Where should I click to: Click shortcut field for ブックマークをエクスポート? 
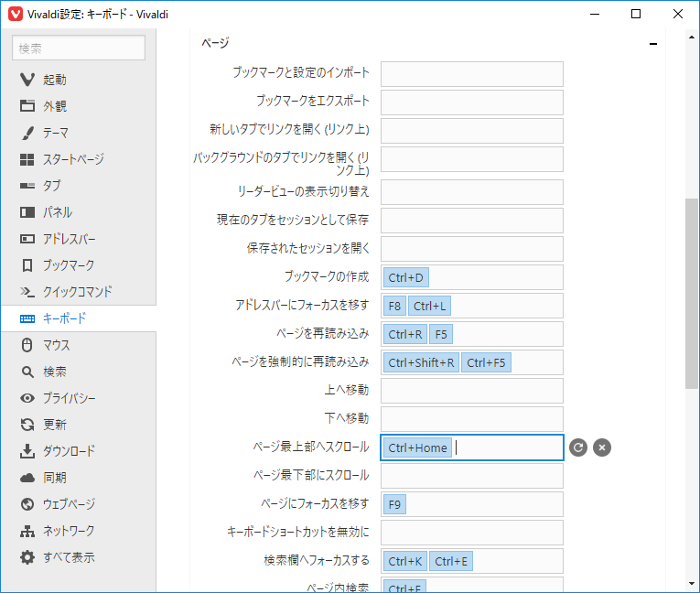(472, 102)
